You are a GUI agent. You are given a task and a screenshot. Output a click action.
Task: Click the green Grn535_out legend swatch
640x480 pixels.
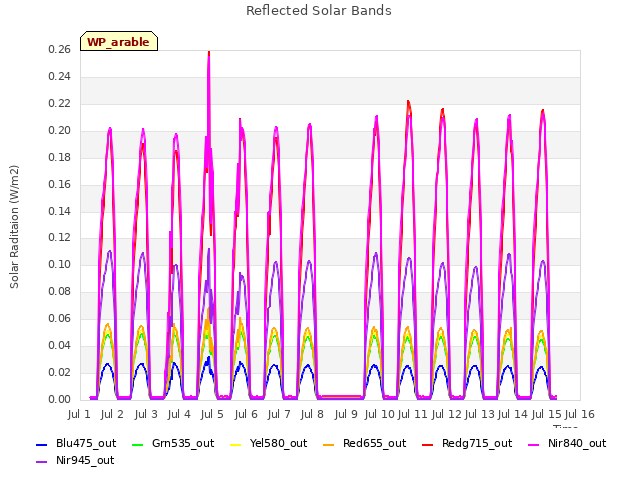coord(138,444)
